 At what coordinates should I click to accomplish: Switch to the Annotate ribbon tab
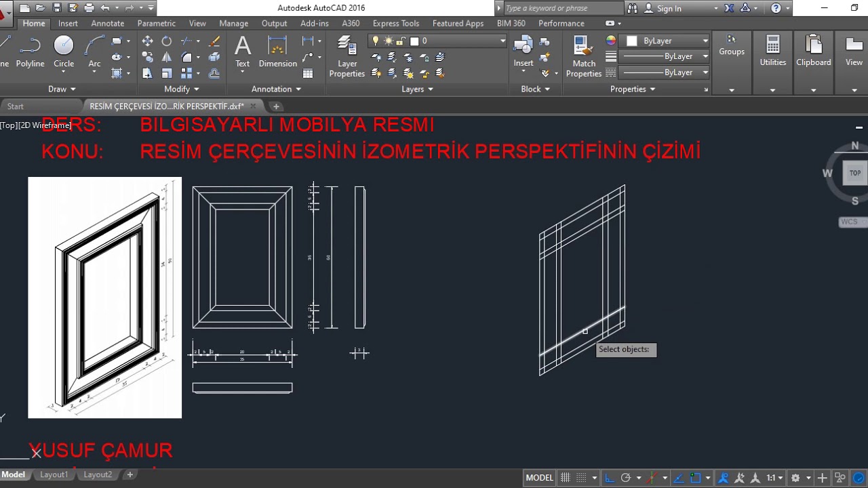[107, 23]
